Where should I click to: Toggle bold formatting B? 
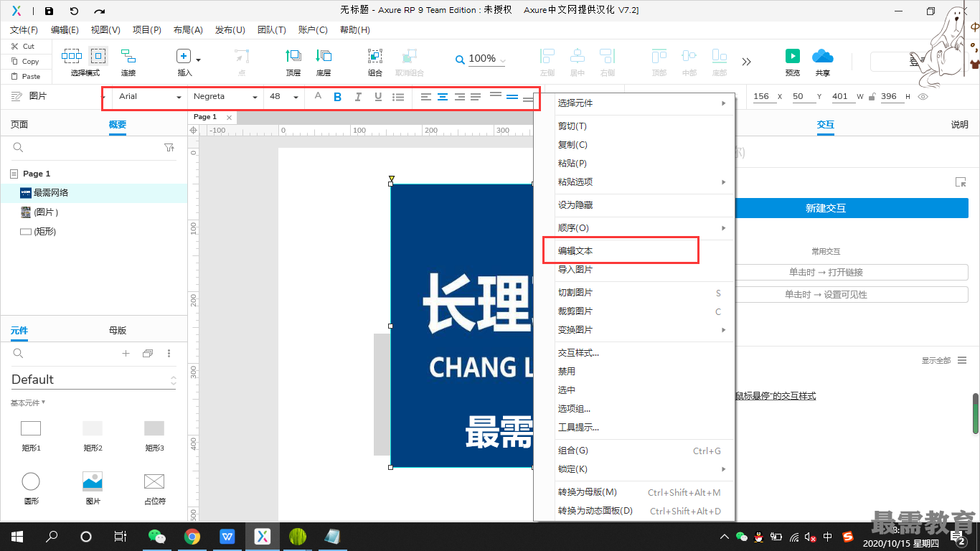[337, 97]
